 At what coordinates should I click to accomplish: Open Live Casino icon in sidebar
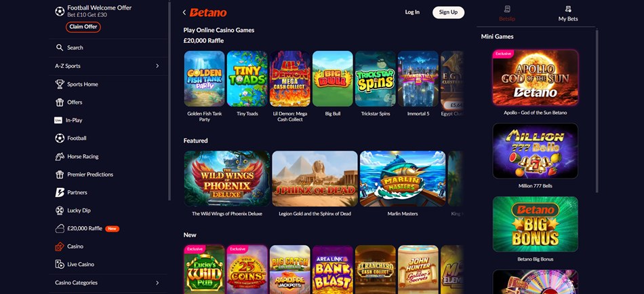(60, 264)
